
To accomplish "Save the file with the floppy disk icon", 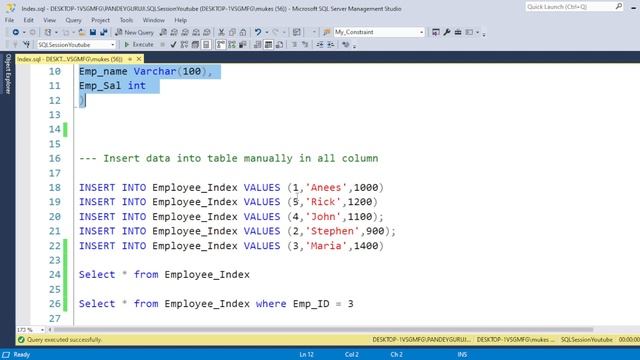I will (93, 32).
